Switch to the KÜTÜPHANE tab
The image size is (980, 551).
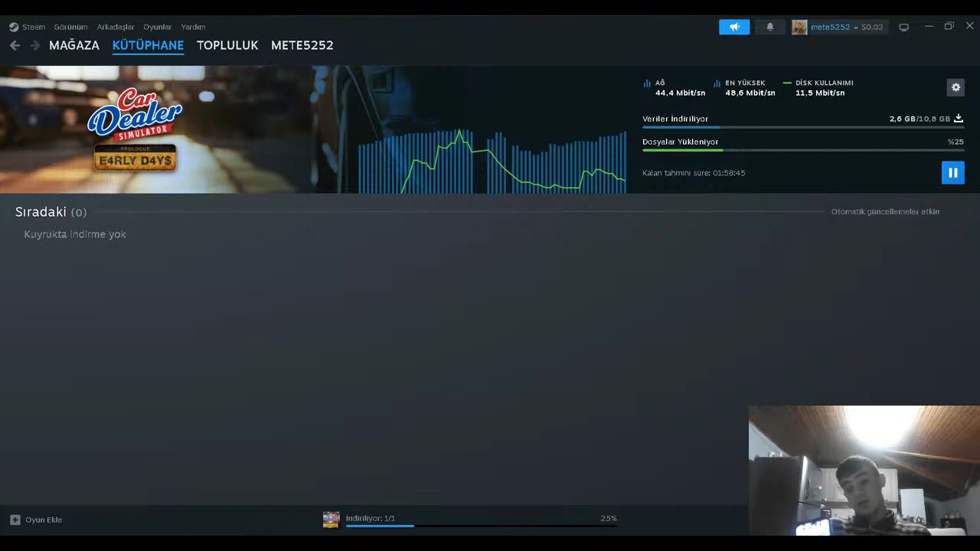click(148, 45)
